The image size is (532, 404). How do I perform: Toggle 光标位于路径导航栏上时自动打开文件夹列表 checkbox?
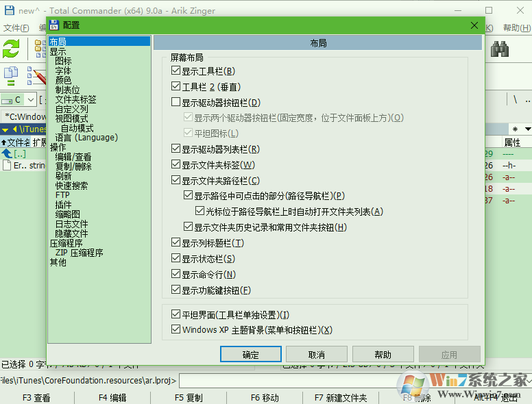click(199, 211)
